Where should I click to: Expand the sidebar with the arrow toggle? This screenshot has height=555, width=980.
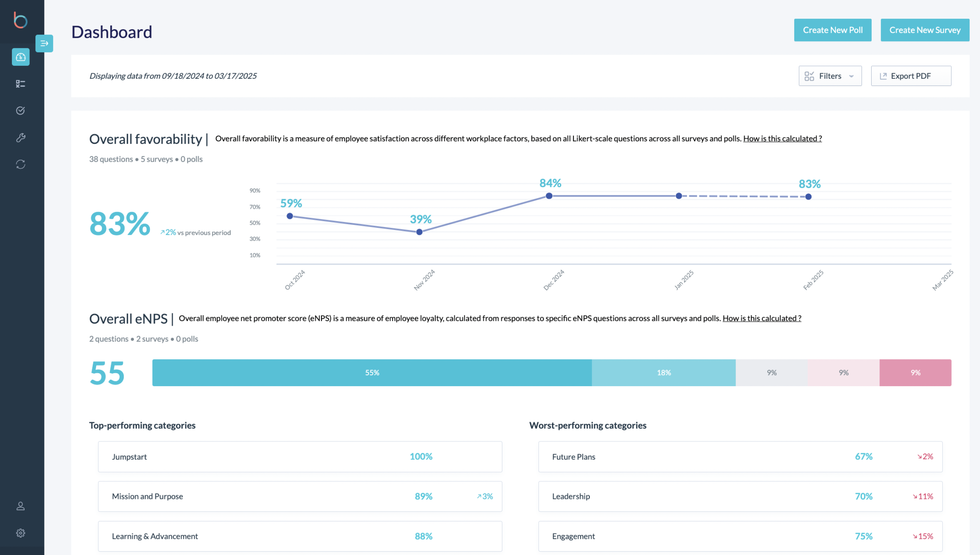point(44,43)
